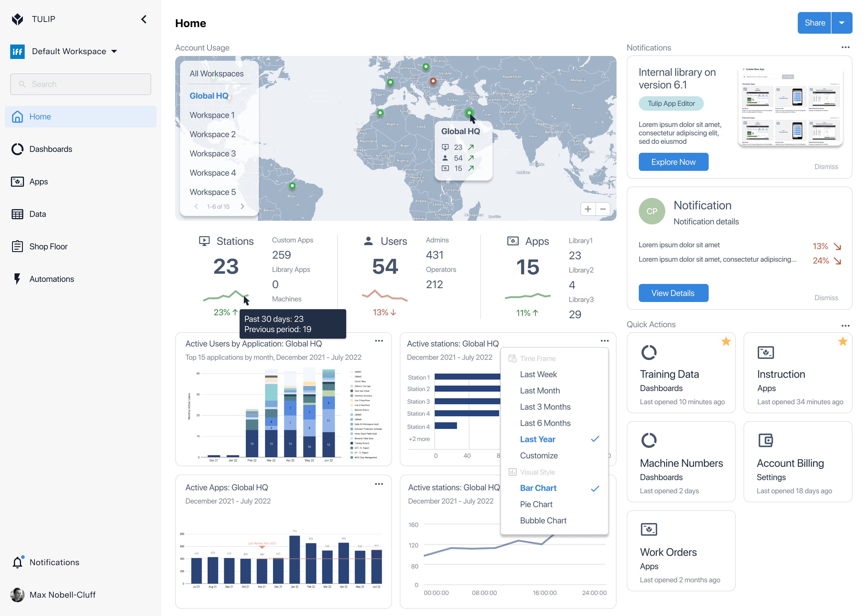Image resolution: width=867 pixels, height=616 pixels.
Task: Open the Shop Floor section
Action: click(x=48, y=247)
